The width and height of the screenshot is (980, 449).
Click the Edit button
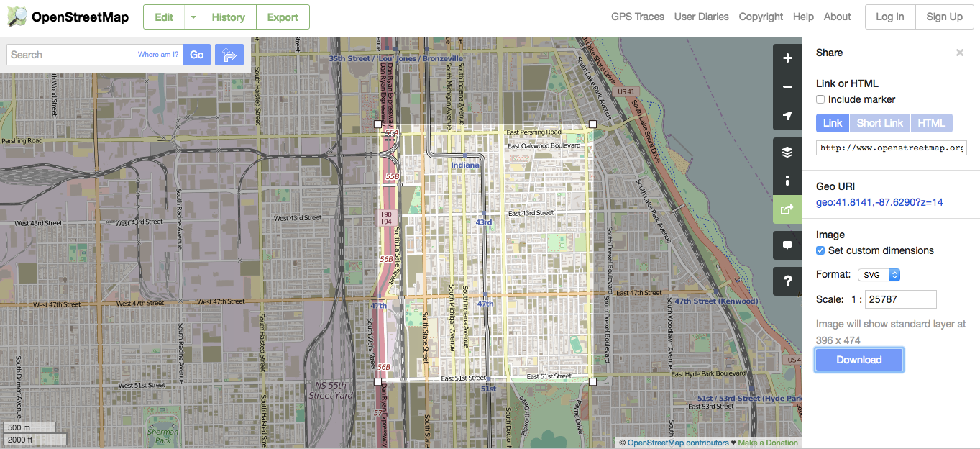164,17
